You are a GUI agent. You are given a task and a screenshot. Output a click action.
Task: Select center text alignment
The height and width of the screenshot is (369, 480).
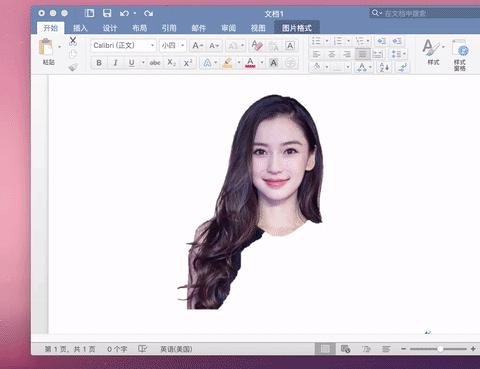332,54
